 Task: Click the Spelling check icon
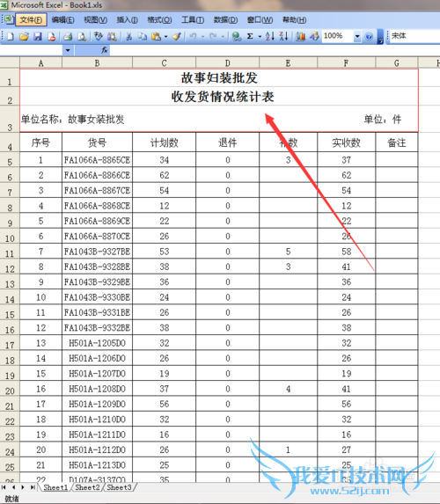coord(98,36)
